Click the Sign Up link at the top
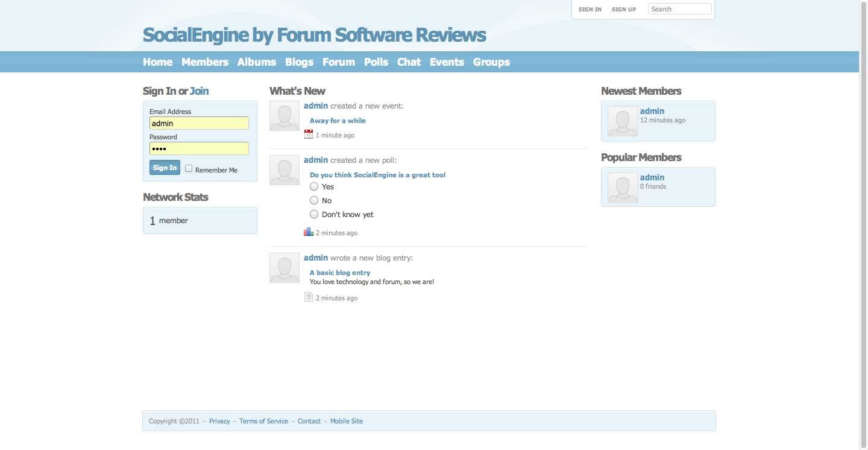 (x=623, y=10)
